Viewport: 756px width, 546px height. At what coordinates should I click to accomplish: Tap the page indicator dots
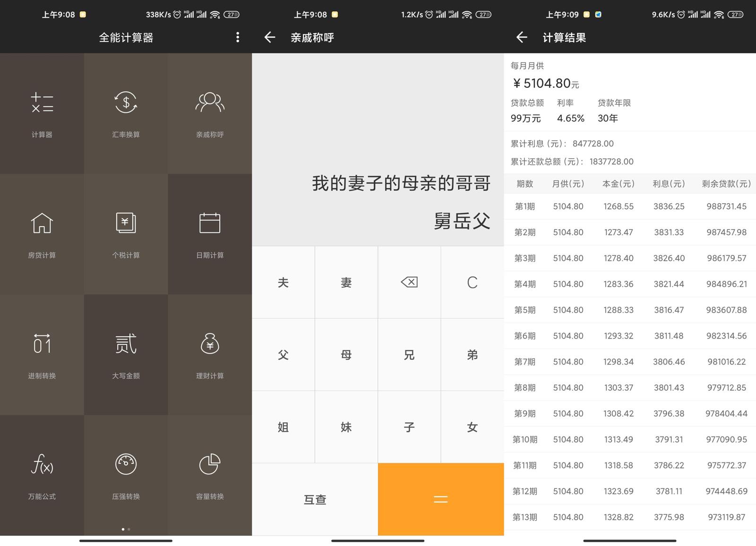pyautogui.click(x=126, y=529)
